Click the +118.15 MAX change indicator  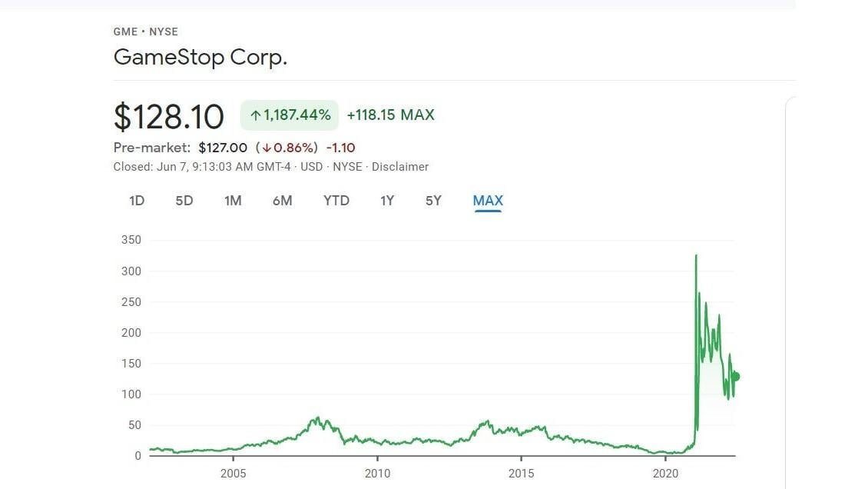point(390,115)
